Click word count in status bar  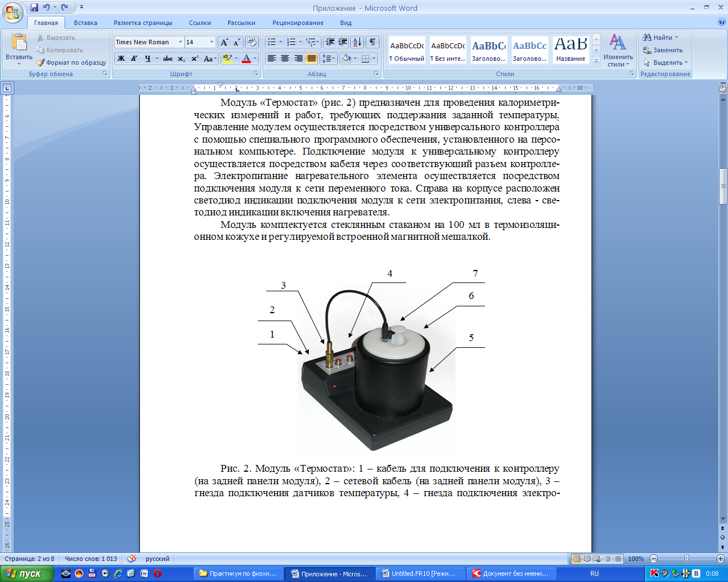coord(91,559)
